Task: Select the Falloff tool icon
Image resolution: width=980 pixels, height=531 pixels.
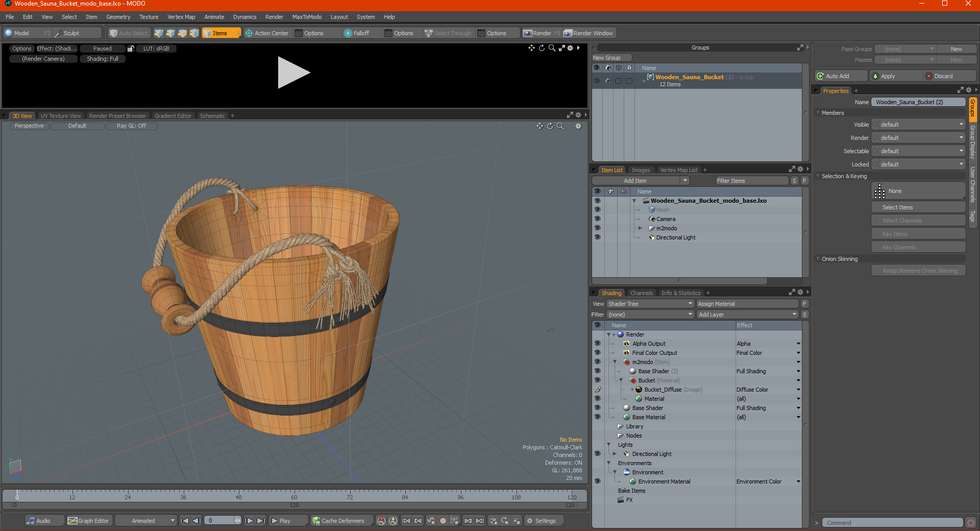Action: click(x=348, y=33)
